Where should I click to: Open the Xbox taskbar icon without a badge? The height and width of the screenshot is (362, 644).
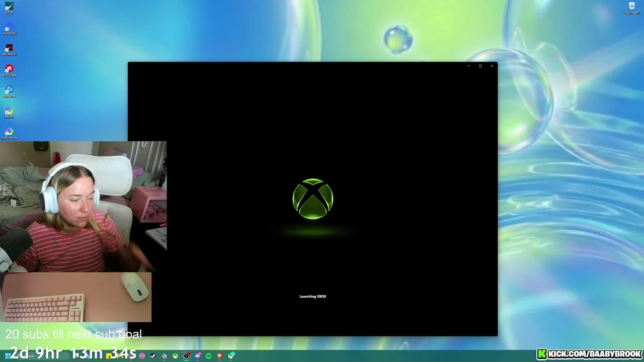[x=175, y=356]
